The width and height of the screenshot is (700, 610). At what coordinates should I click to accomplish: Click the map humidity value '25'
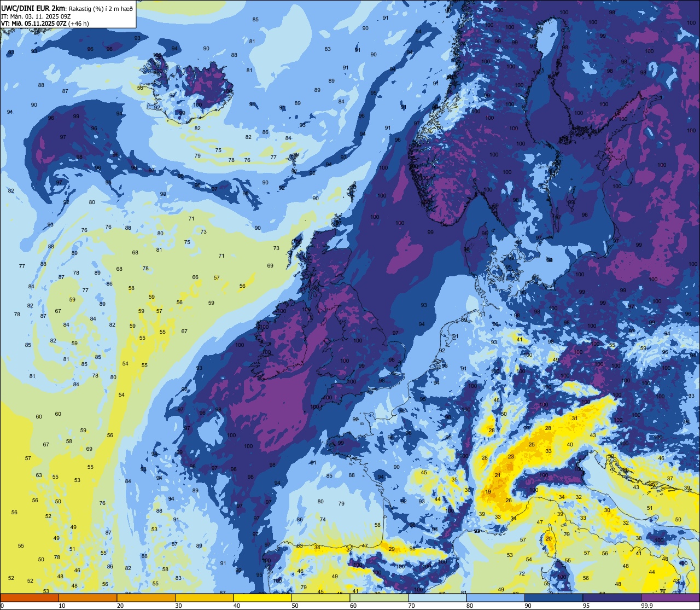[532, 445]
